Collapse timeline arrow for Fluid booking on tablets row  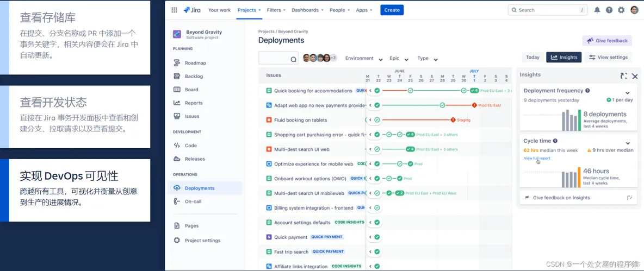[370, 120]
